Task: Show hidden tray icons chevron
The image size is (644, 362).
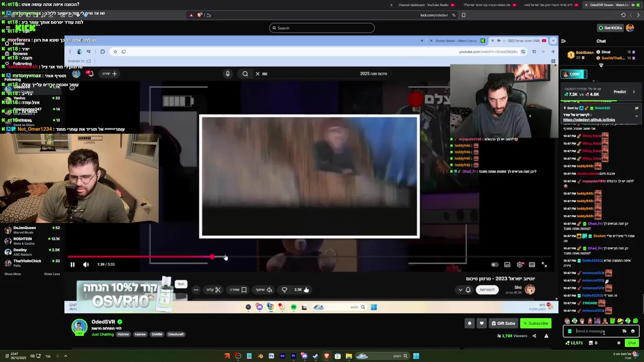Action: 65,356
